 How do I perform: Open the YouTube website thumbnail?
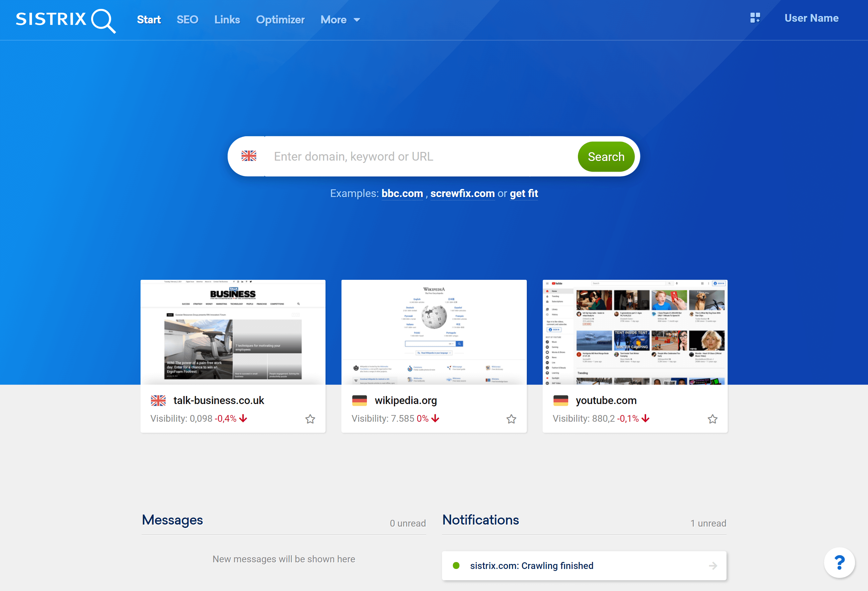(635, 332)
